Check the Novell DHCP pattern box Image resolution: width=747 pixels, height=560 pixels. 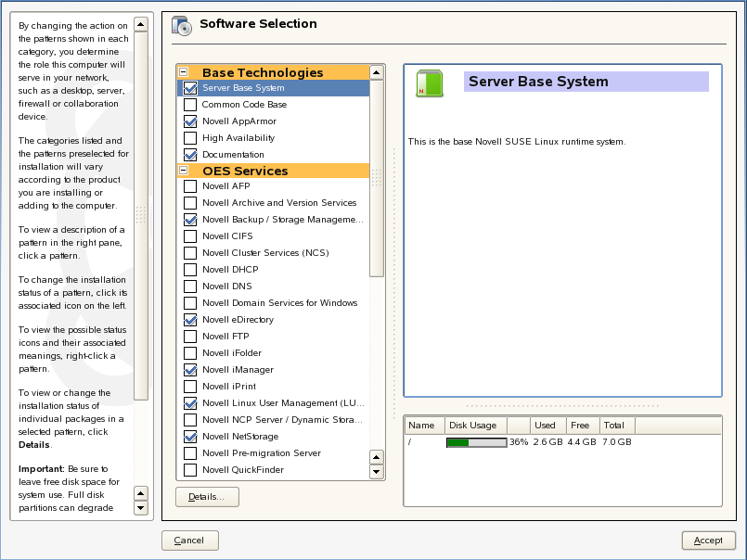pos(190,270)
